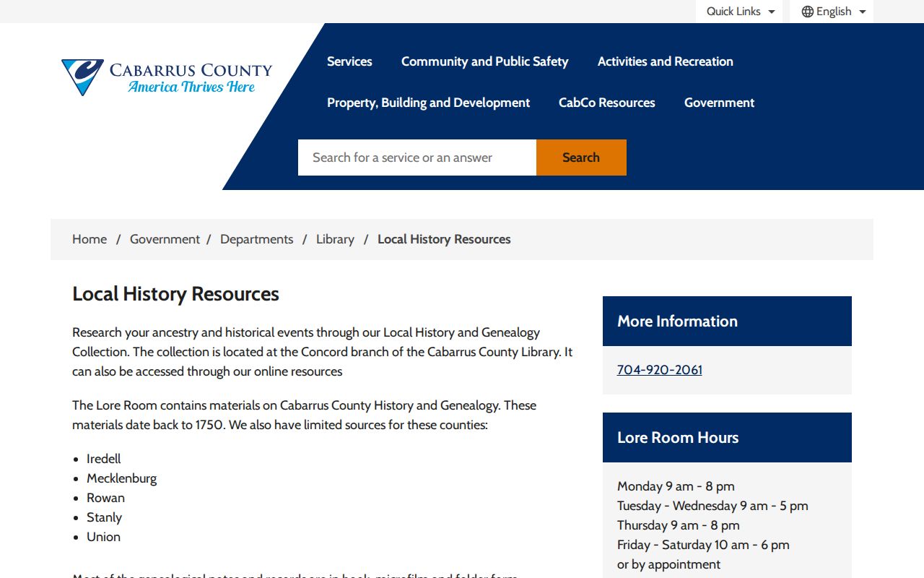Click the Lore Room Hours header

pos(727,437)
